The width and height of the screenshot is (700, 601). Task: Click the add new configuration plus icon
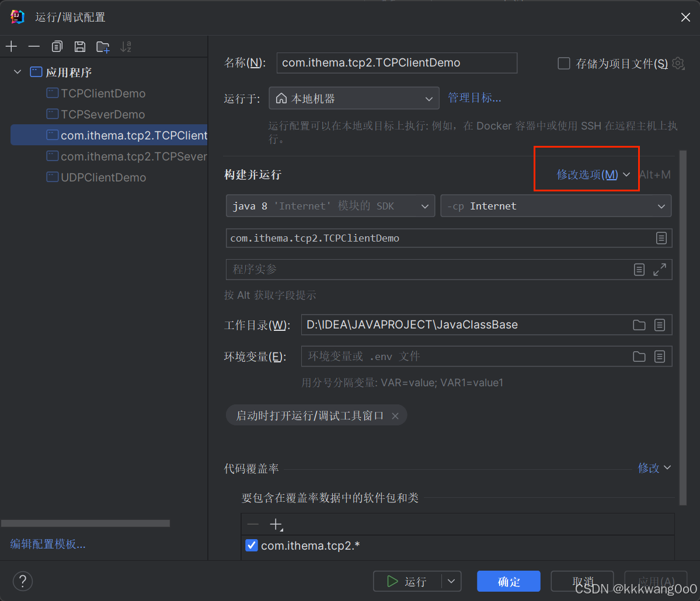point(12,47)
